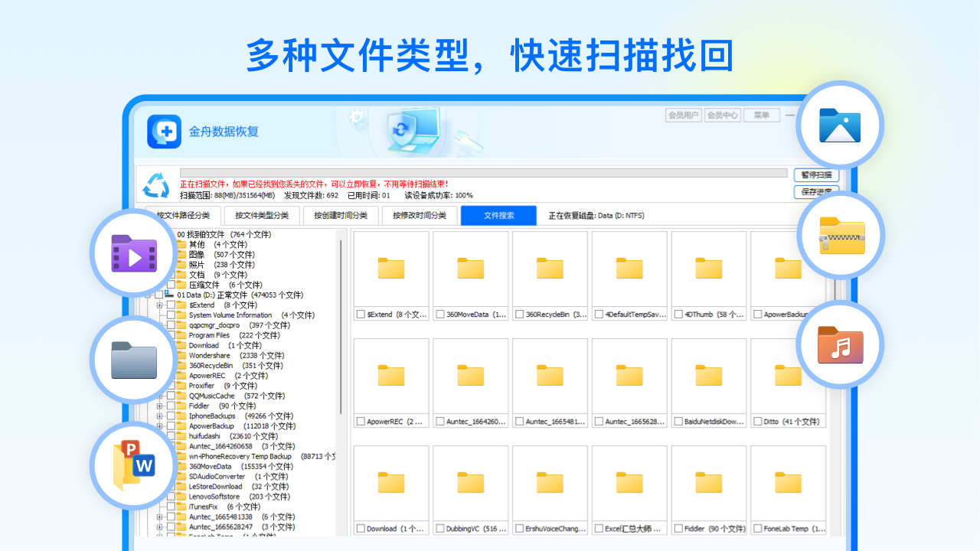
Task: Check the 文档 folder checkbox in the tree
Action: [x=175, y=275]
